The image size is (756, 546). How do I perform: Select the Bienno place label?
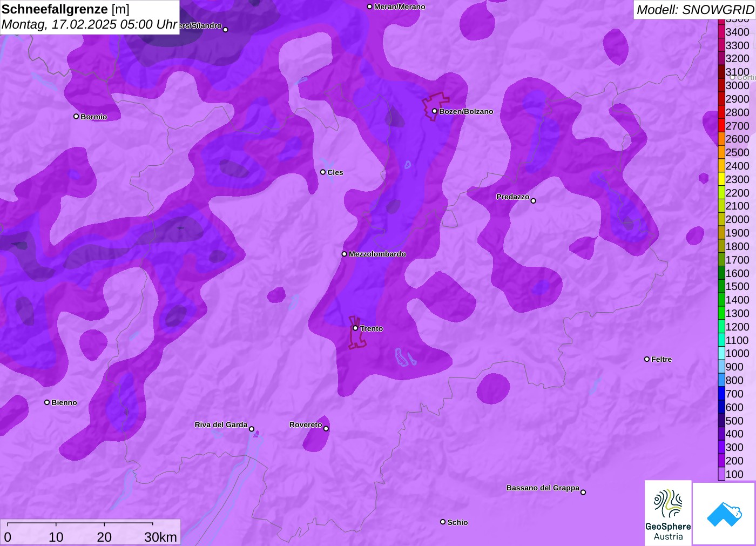[x=64, y=402]
